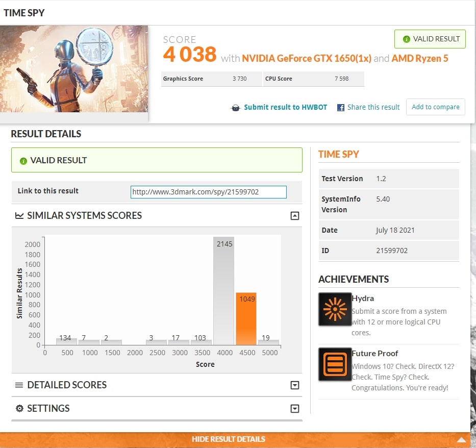This screenshot has height=448, width=476.
Task: Click Share this result
Action: pos(373,107)
